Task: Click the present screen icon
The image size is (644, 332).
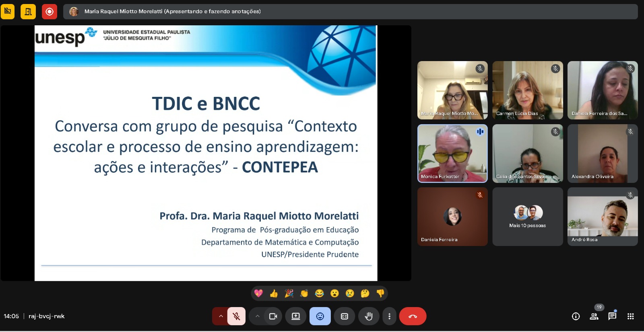Action: coord(296,316)
